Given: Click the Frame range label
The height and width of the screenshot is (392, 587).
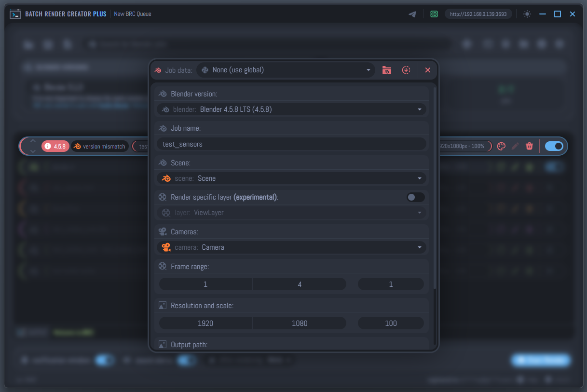Looking at the screenshot, I should [190, 266].
